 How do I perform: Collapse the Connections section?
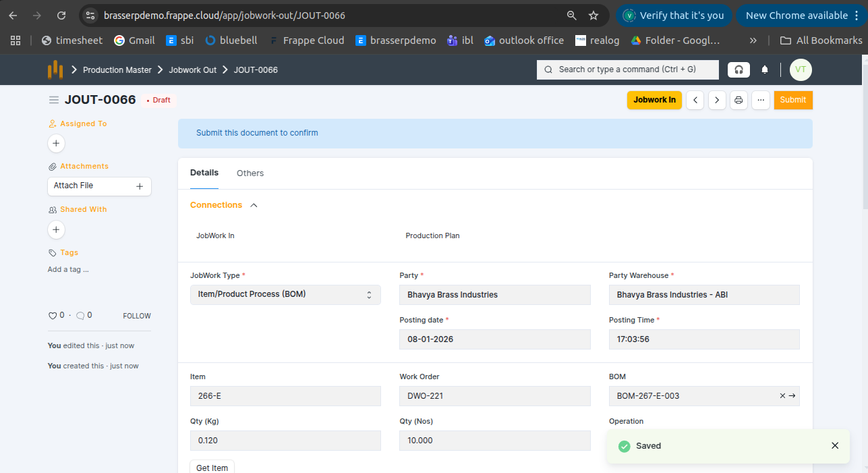[x=254, y=205]
